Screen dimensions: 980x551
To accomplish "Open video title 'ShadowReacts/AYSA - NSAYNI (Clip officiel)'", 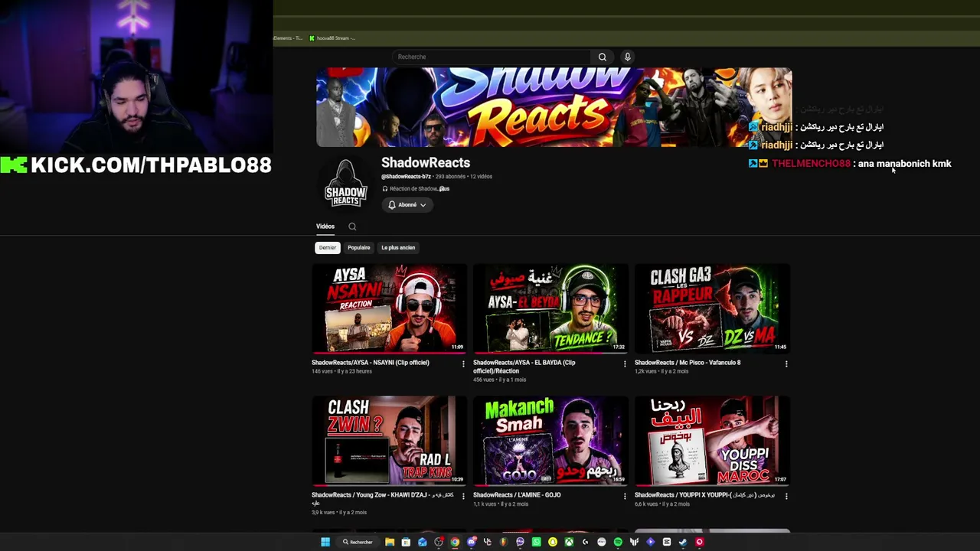I will click(371, 363).
